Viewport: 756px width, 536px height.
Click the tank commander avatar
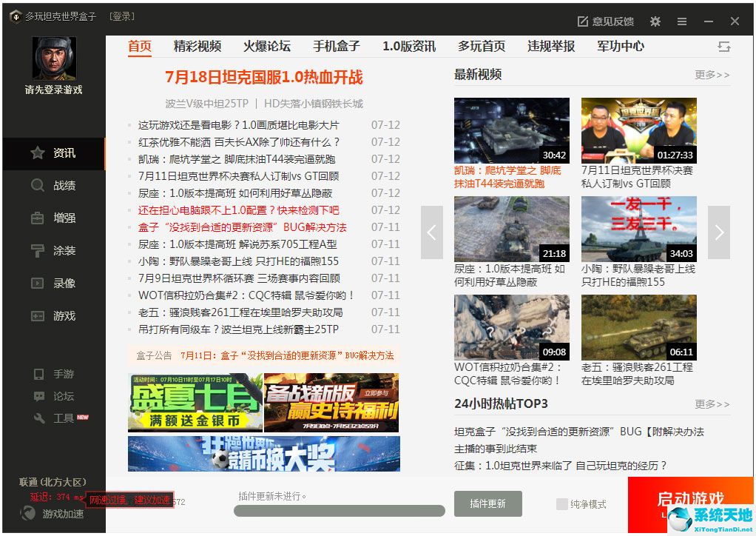coord(54,58)
